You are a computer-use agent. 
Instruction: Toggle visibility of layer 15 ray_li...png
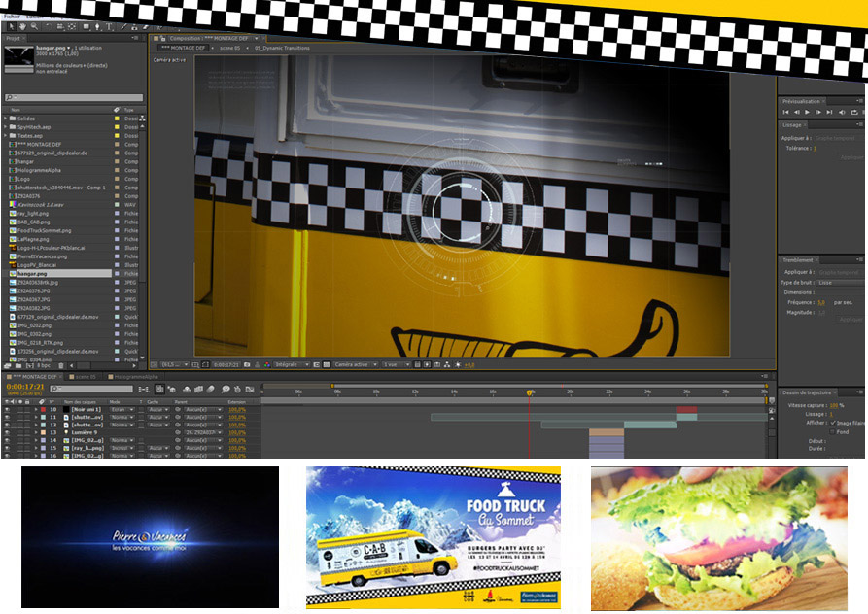[7, 448]
